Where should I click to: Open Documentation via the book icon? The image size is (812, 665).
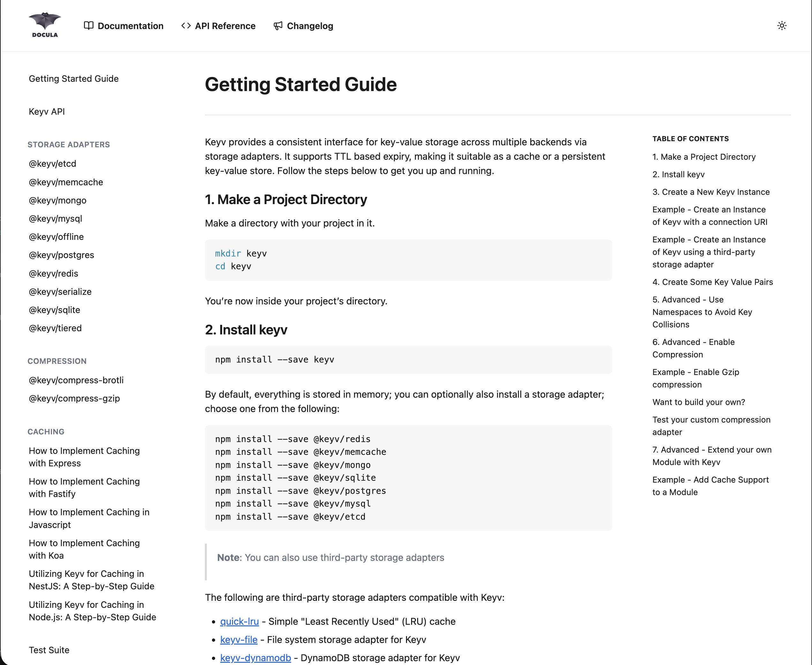point(89,26)
